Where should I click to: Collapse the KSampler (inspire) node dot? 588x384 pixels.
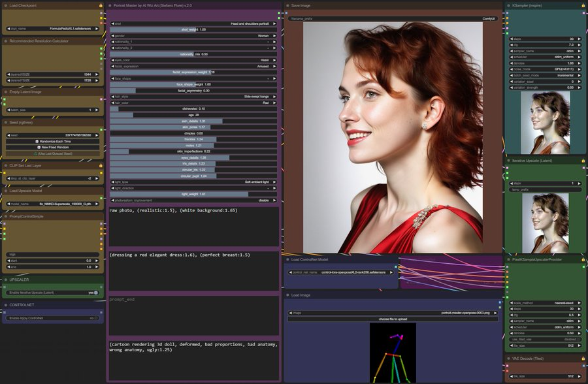coord(508,6)
